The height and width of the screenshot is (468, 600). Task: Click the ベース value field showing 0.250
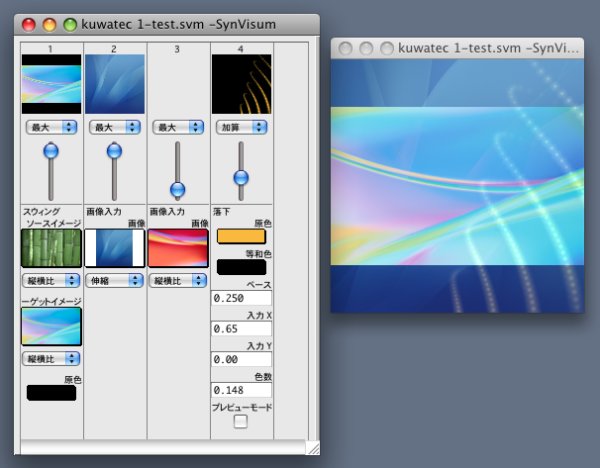click(241, 298)
